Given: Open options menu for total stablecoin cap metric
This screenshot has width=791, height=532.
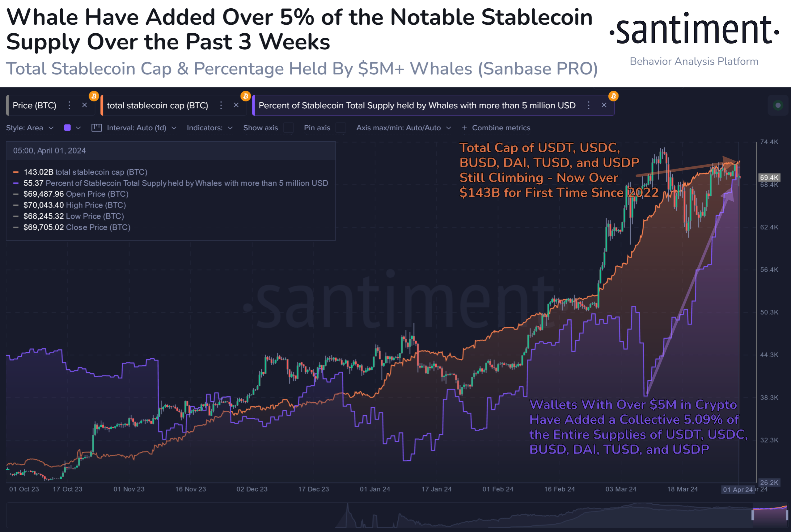Looking at the screenshot, I should point(221,105).
